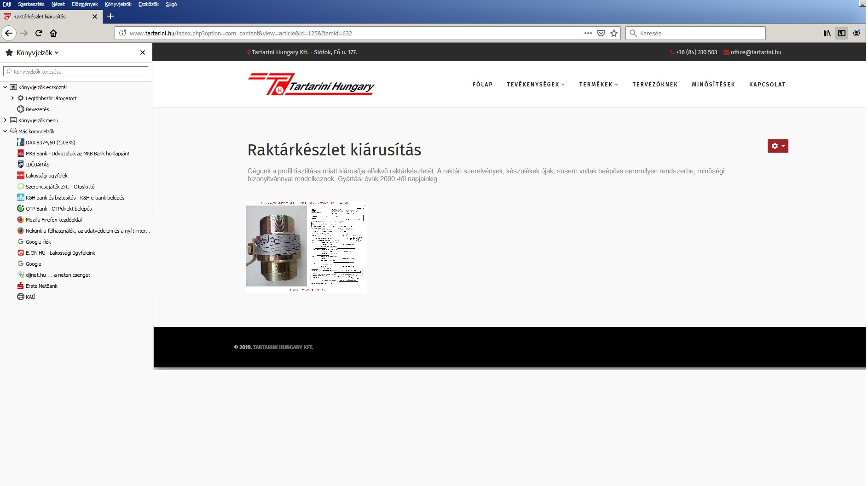Open the Könyvjelzők menu in menu bar
The image size is (868, 486).
(x=118, y=4)
